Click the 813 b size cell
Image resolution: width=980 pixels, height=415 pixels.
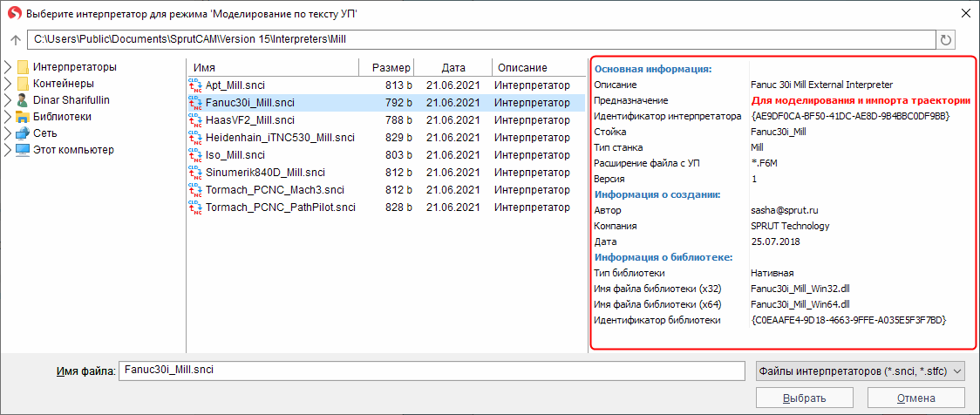[x=398, y=85]
